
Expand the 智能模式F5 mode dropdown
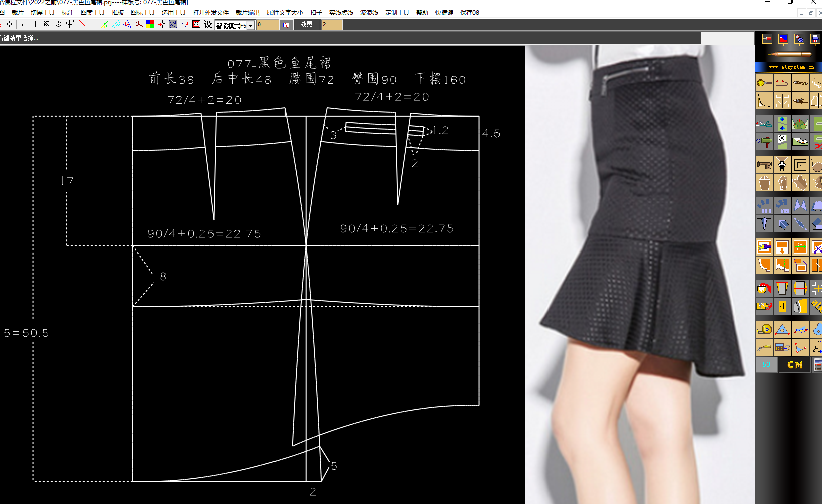pos(235,25)
